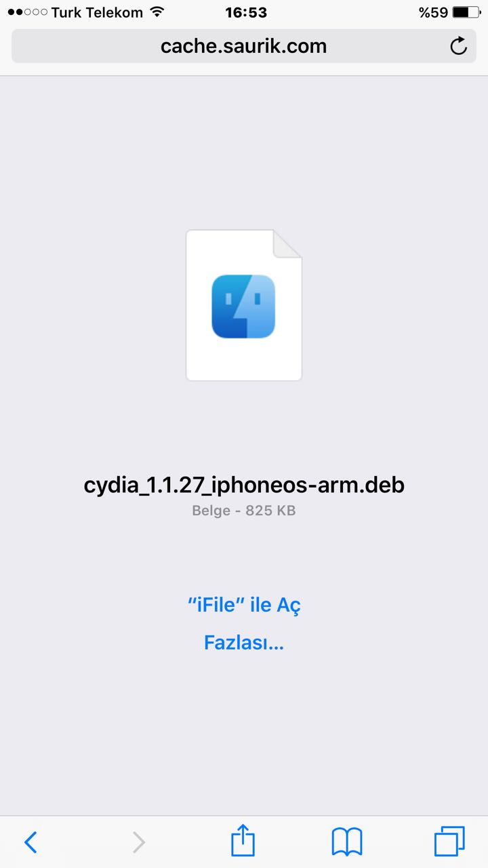Tap the battery indicator icon
This screenshot has height=868, width=488.
click(466, 12)
